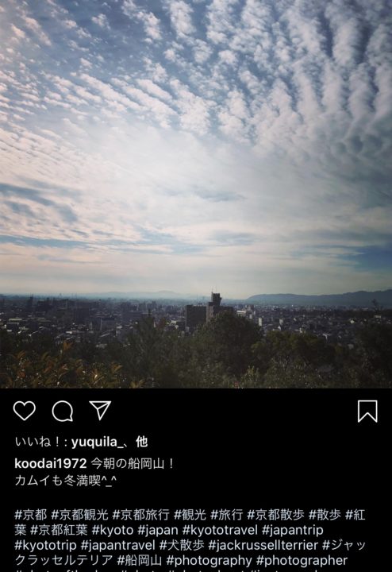Open the #京都 hashtag
Image resolution: width=392 pixels, height=572 pixels.
tap(31, 515)
